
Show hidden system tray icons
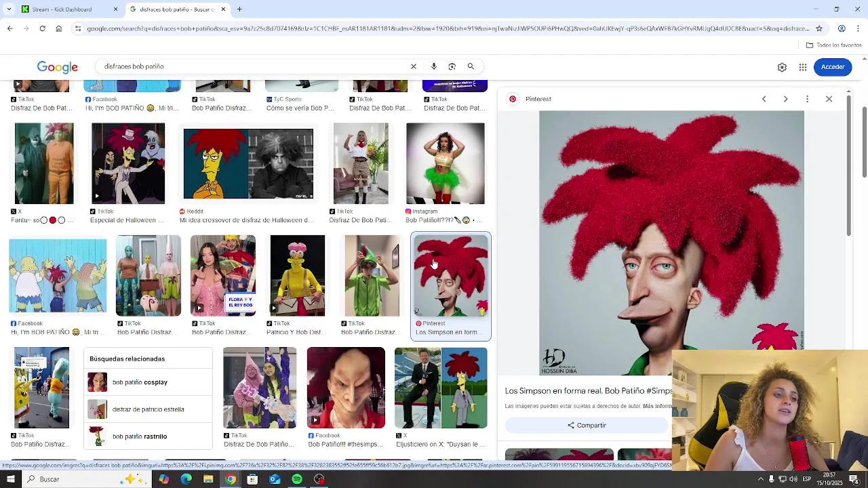coord(760,479)
